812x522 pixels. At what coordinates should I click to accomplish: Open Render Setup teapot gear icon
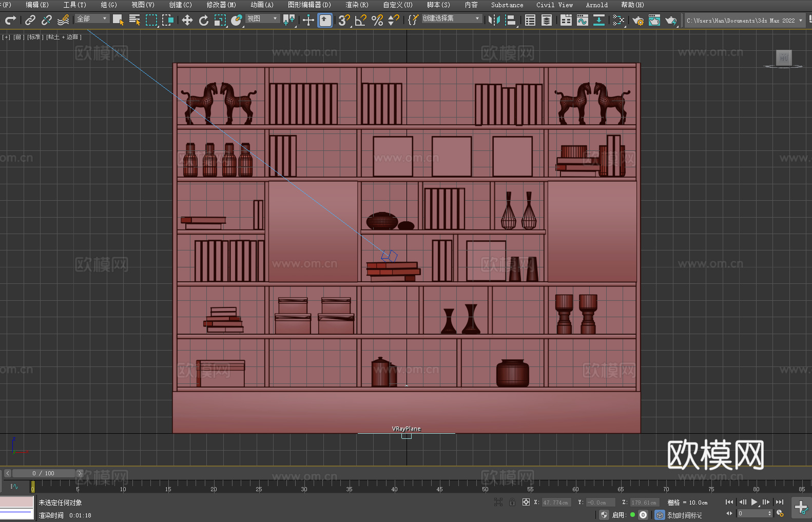pos(638,20)
